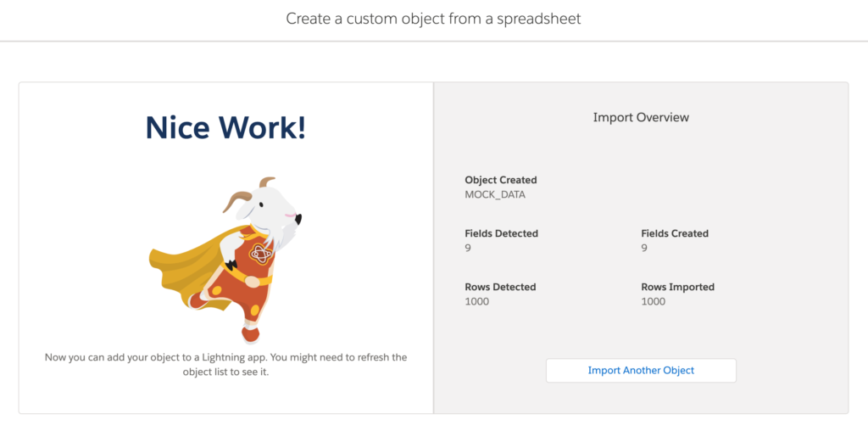The width and height of the screenshot is (868, 431).
Task: Click the Lightning app instruction paragraph
Action: click(x=225, y=365)
